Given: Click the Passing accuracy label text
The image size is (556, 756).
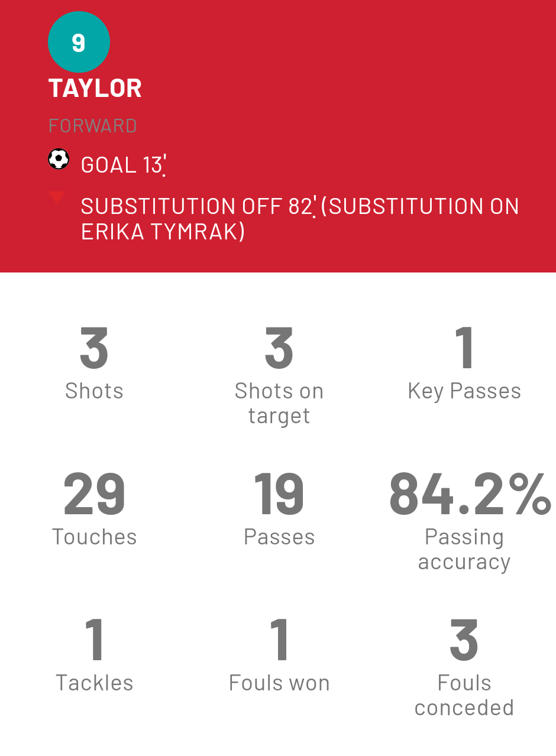Looking at the screenshot, I should pyautogui.click(x=464, y=549).
